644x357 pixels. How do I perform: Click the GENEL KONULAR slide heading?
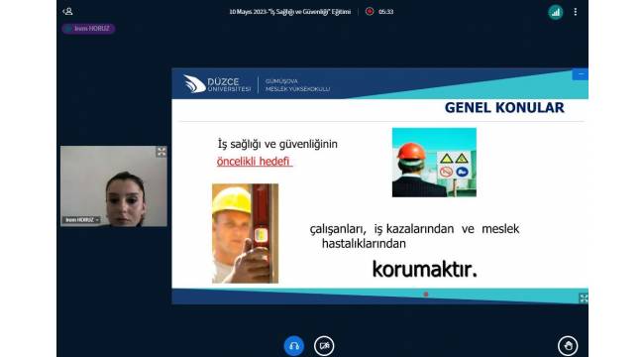504,108
